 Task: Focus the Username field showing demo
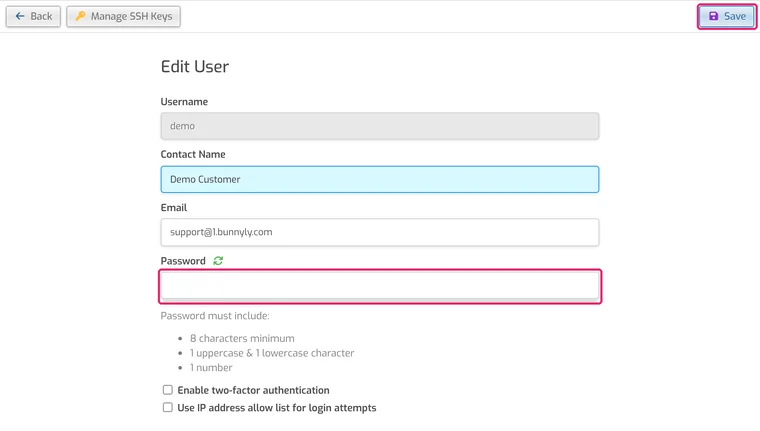point(380,126)
